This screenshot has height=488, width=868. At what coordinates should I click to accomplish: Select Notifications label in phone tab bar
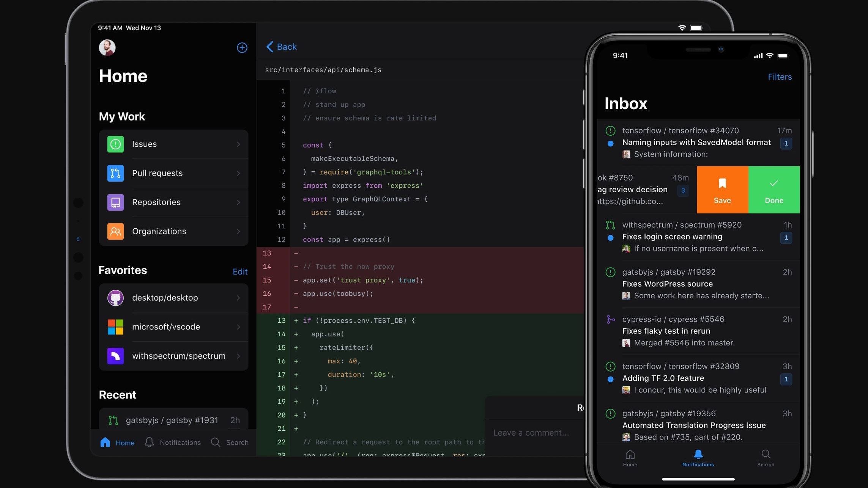698,464
